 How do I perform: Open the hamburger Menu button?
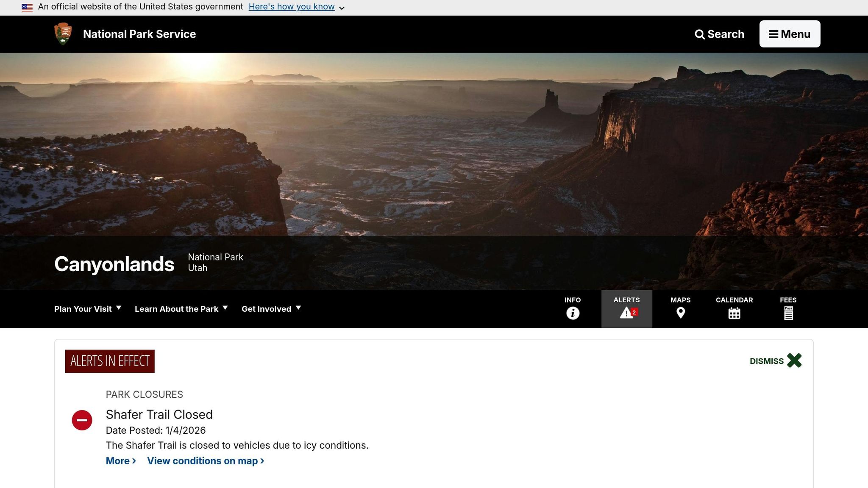point(790,34)
